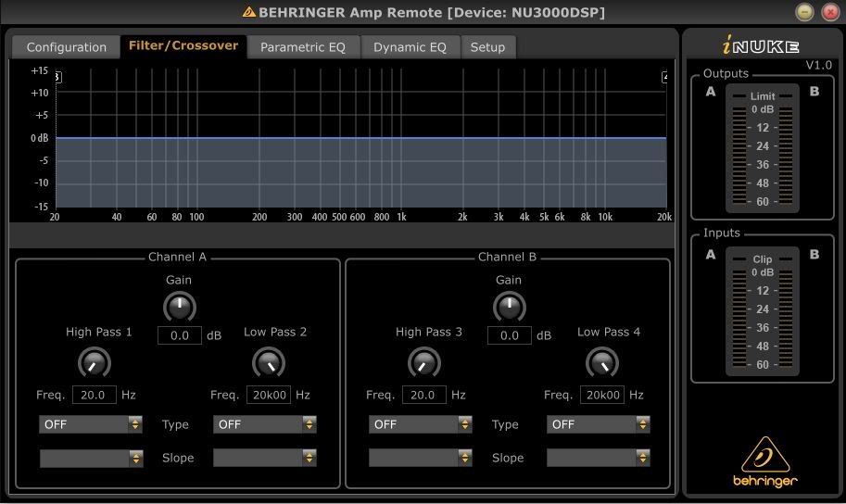Select the Filter/Crossover tab
The image size is (846, 504).
tap(183, 46)
